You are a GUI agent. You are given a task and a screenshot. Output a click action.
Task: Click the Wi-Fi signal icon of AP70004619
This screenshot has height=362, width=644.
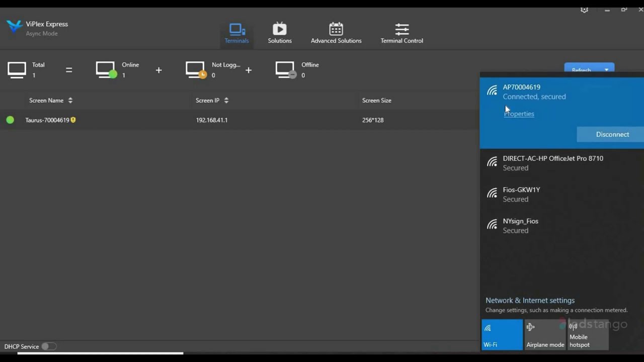[x=492, y=91]
